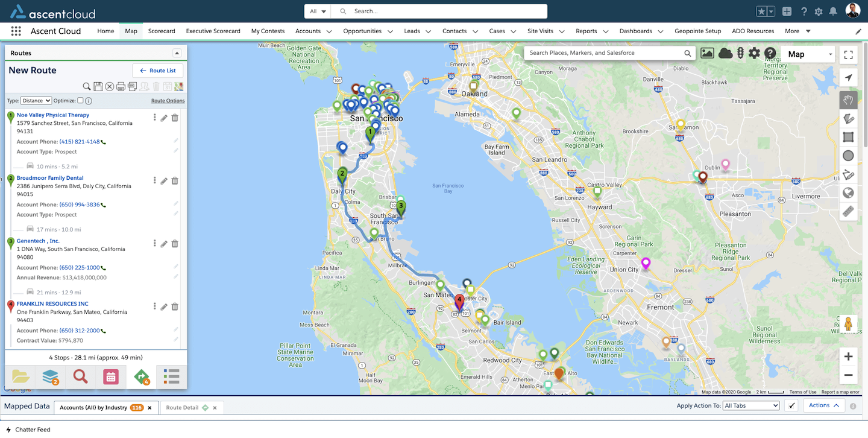Expand the Accounts nav dropdown arrow

click(x=329, y=31)
